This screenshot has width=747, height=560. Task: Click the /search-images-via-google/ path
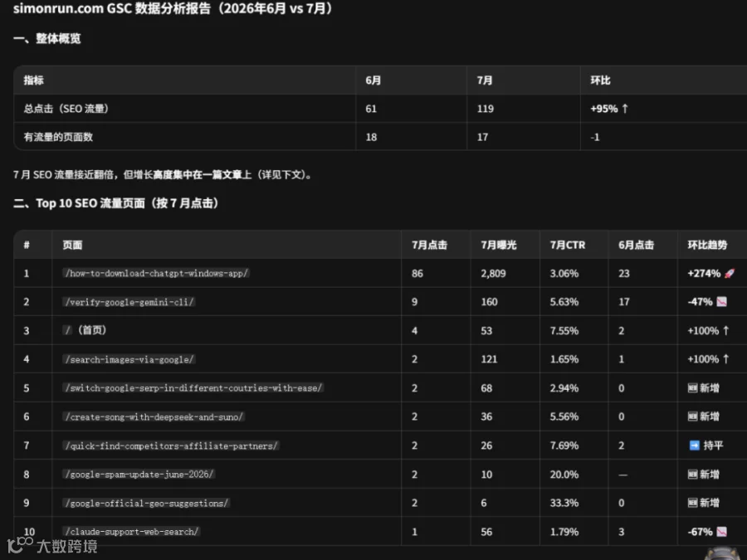(129, 359)
